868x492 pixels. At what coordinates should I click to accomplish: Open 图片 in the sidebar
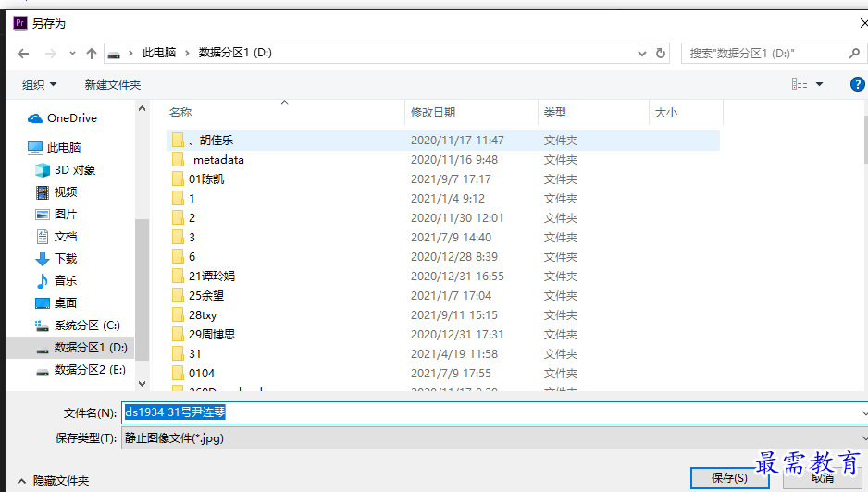coord(56,215)
